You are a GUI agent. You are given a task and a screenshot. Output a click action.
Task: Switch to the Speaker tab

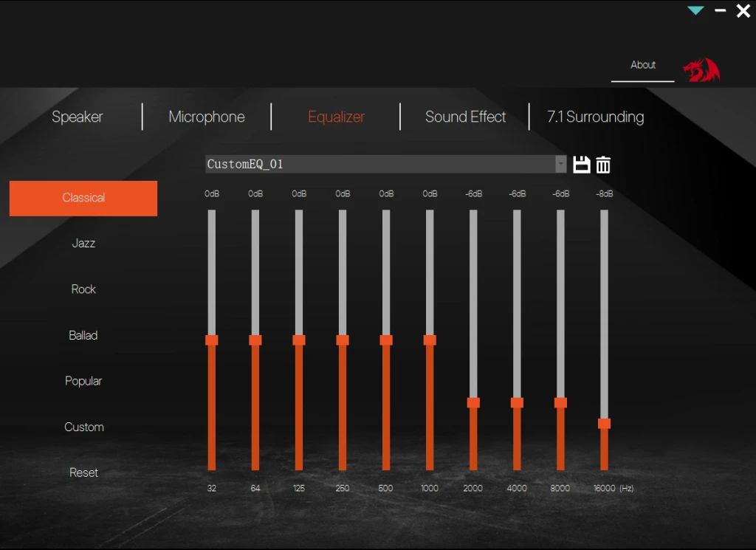[x=76, y=117]
